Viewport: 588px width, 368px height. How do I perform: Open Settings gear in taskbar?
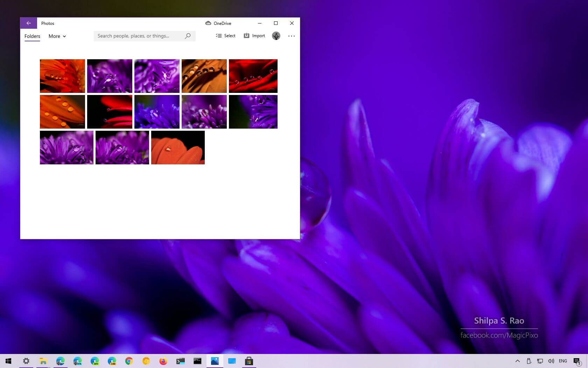point(26,361)
